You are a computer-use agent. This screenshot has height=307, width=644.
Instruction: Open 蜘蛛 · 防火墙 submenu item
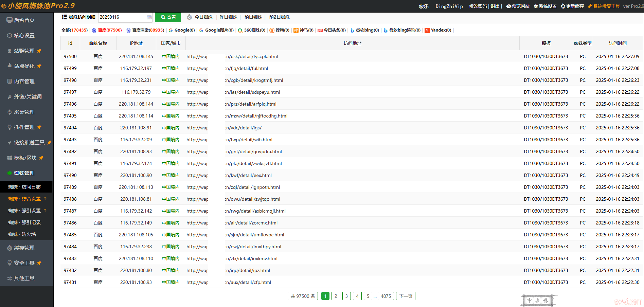[x=22, y=234]
